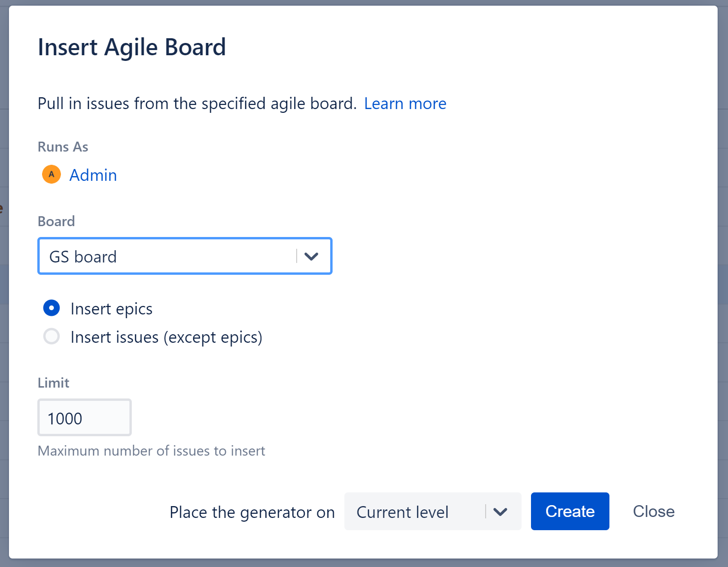View the Admin user profile link
The image size is (728, 567).
(x=93, y=175)
